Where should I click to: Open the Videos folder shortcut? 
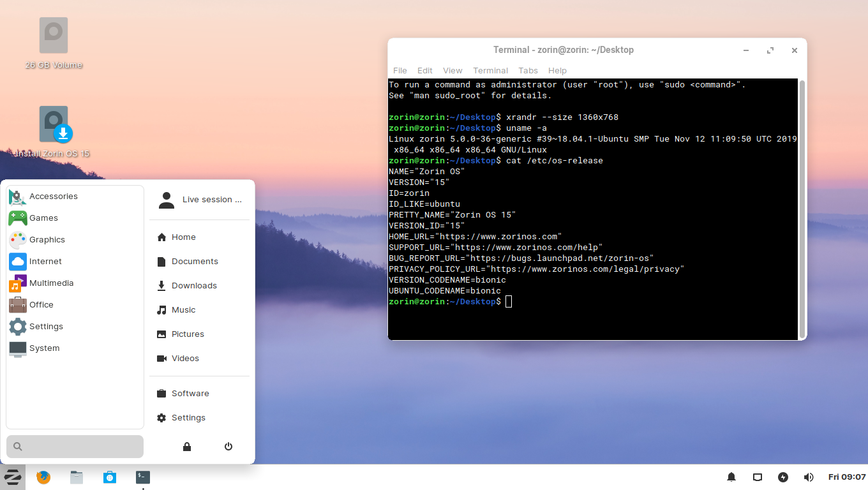[x=200, y=359]
